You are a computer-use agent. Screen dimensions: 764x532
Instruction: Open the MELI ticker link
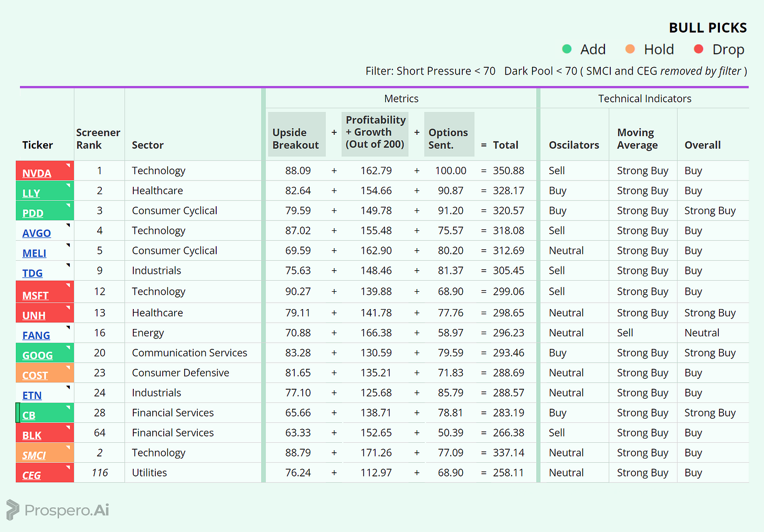(34, 253)
